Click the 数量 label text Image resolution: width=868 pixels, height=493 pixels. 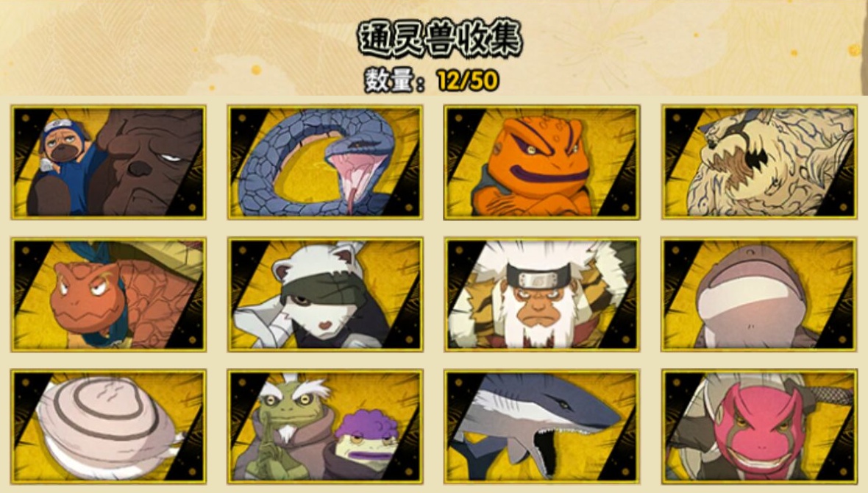click(390, 81)
